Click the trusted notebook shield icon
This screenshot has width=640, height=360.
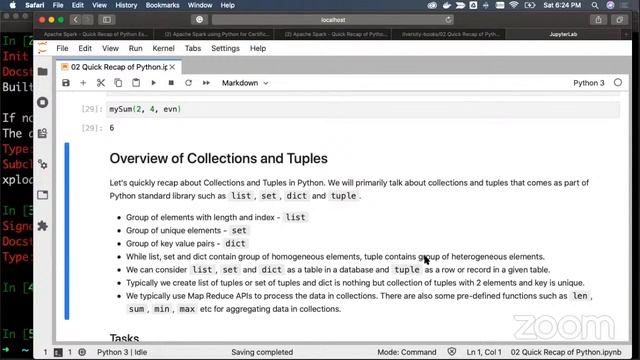tap(451, 351)
